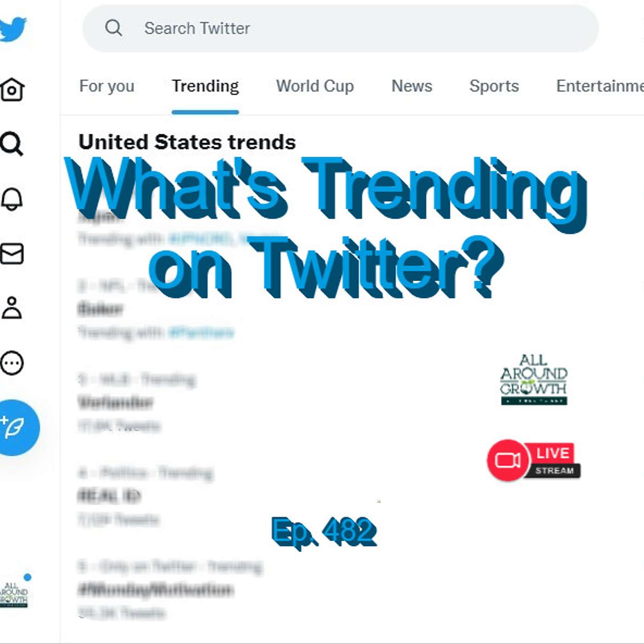Open the Profile person icon
Image resolution: width=644 pixels, height=644 pixels.
12,308
